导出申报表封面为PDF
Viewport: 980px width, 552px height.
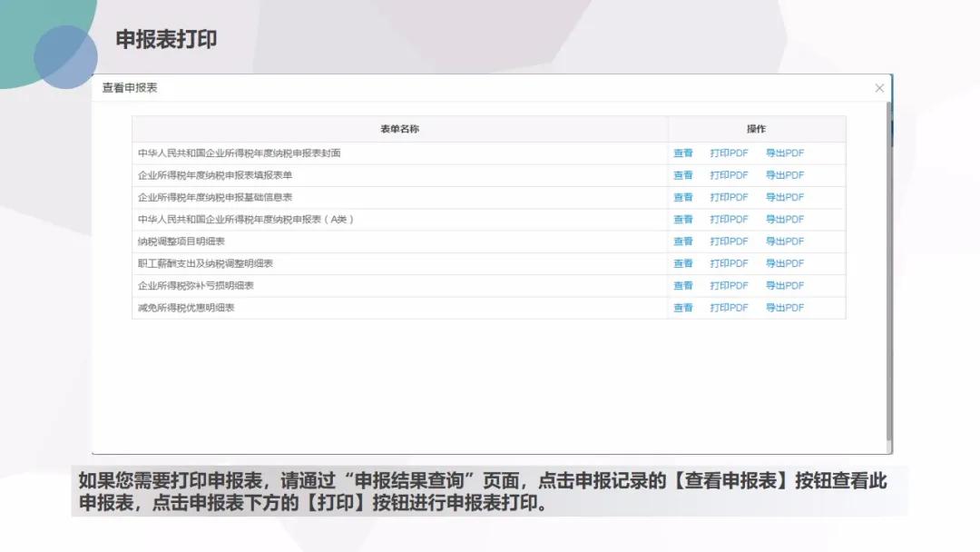tap(784, 153)
